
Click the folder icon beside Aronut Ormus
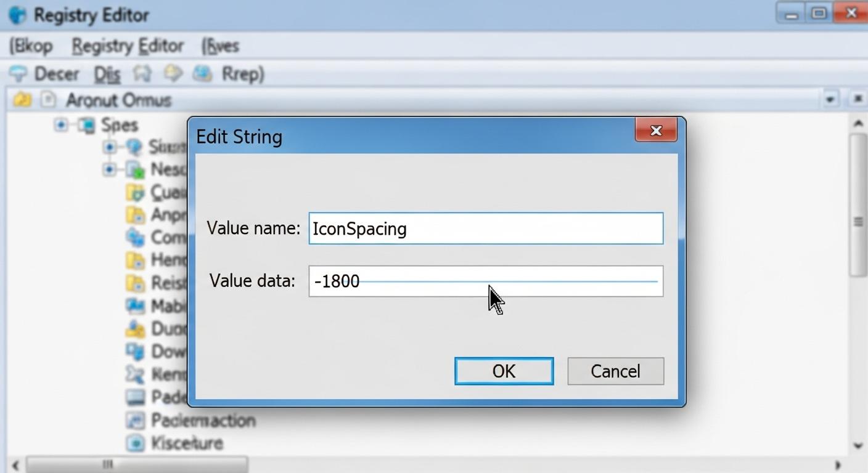point(22,100)
